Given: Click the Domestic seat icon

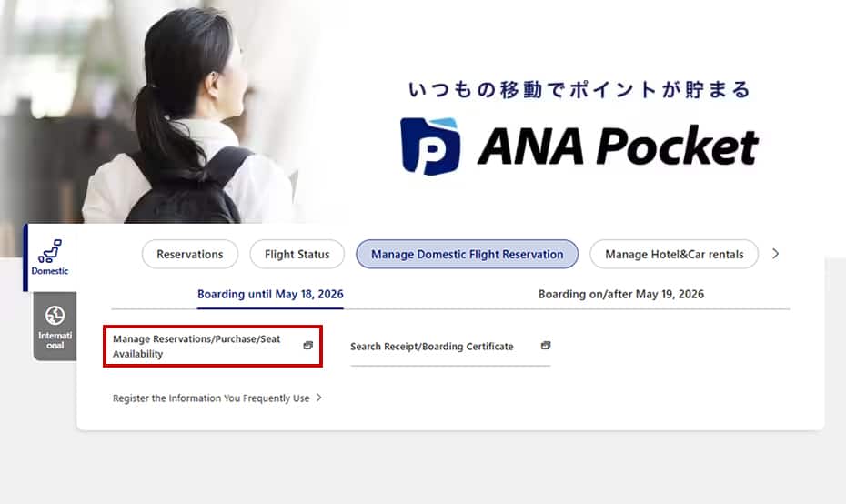Looking at the screenshot, I should 49,250.
